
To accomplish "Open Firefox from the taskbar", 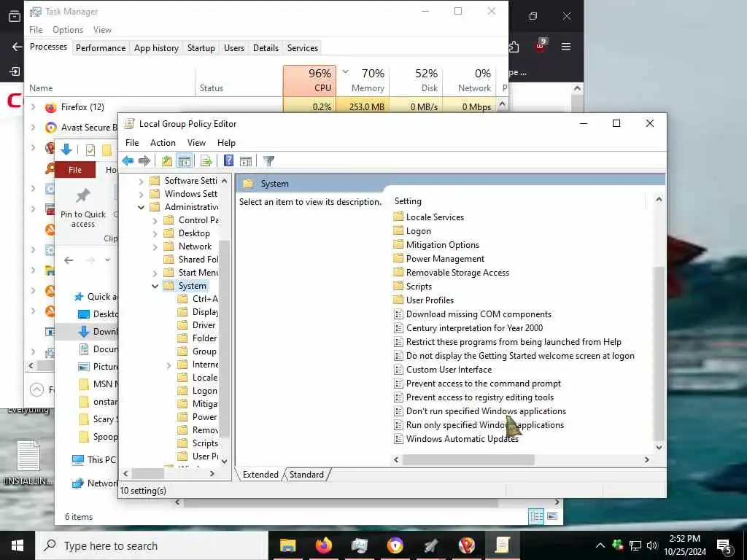I will click(323, 545).
